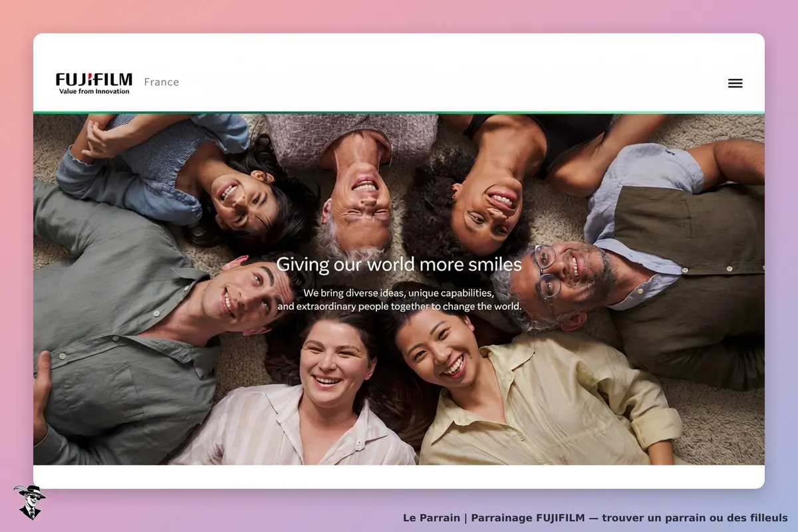The height and width of the screenshot is (532, 798).
Task: Click the hero banner photo of smiling people
Action: click(x=399, y=289)
